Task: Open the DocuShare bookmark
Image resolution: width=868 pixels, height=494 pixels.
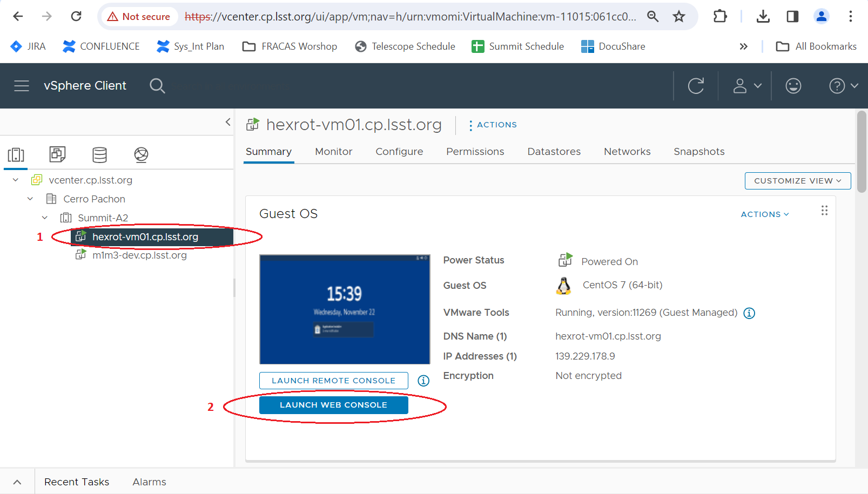Action: (x=613, y=46)
